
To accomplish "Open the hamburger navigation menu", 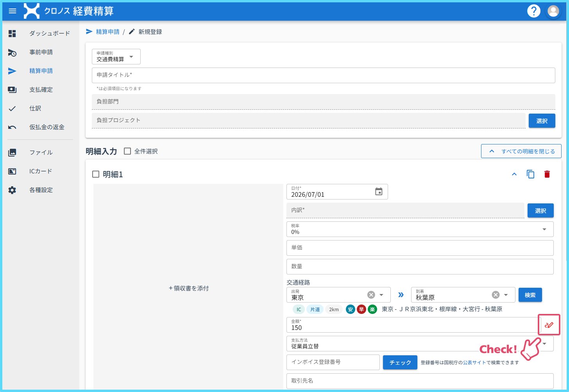I will tap(13, 11).
